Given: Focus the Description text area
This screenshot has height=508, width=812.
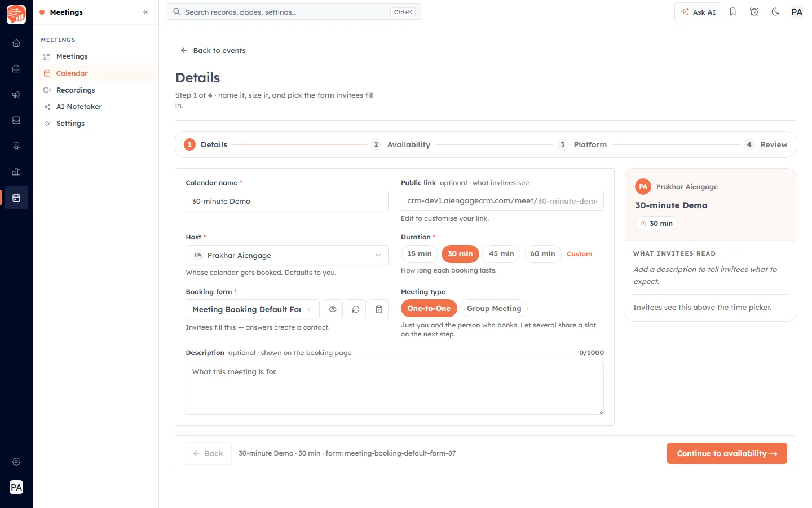Looking at the screenshot, I should point(395,388).
